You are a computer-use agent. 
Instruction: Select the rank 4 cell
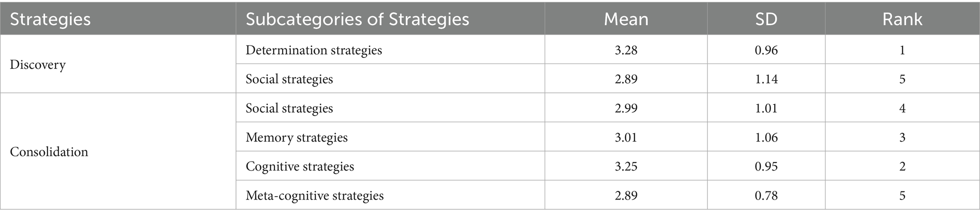pos(902,108)
